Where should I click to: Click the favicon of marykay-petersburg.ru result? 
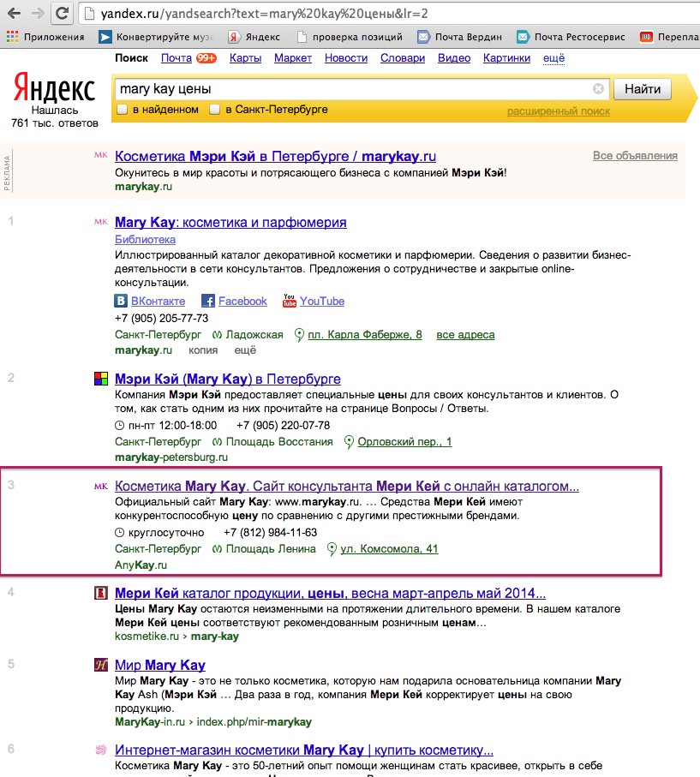pyautogui.click(x=100, y=380)
